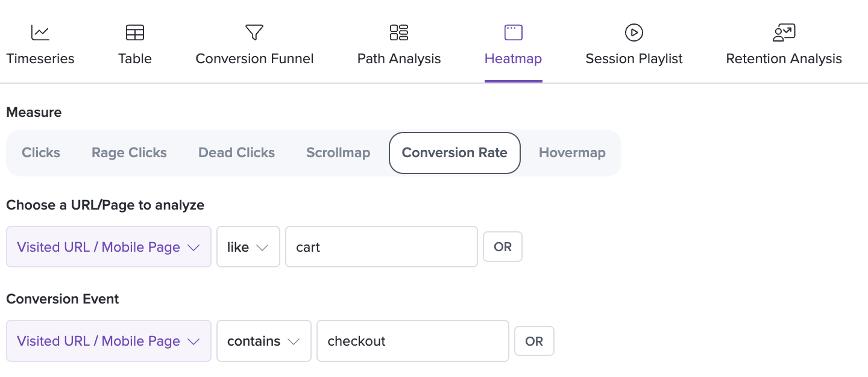Open the 'like' operator dropdown
Image resolution: width=868 pixels, height=377 pixels.
(248, 247)
